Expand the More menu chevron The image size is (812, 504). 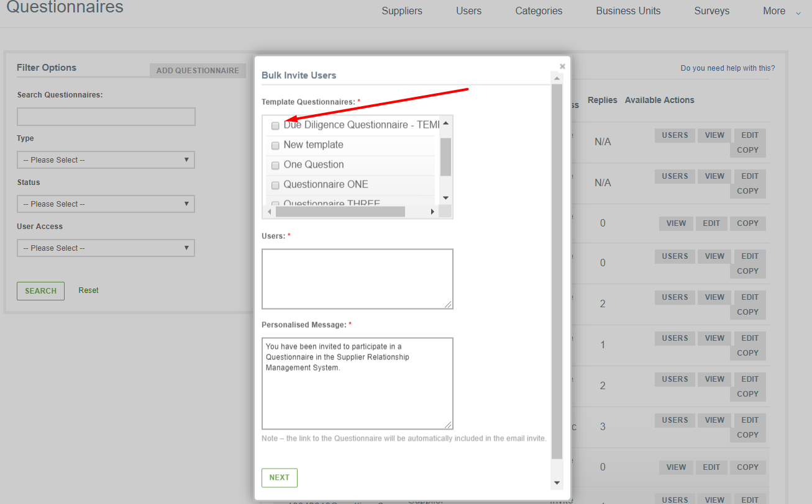(x=798, y=12)
